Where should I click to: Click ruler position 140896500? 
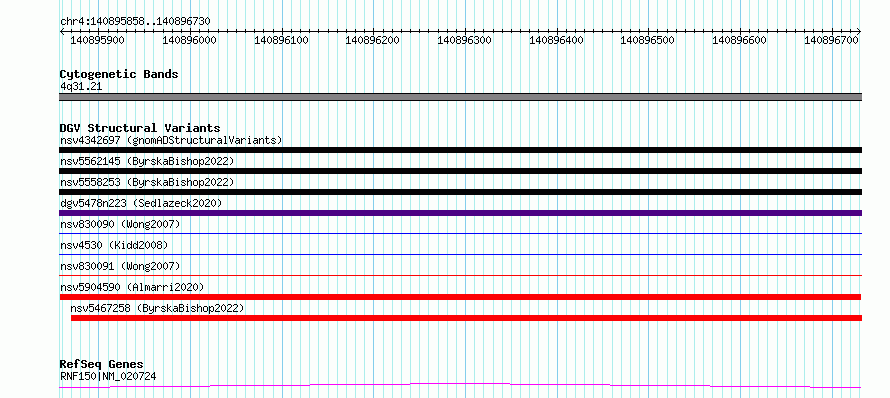point(648,40)
